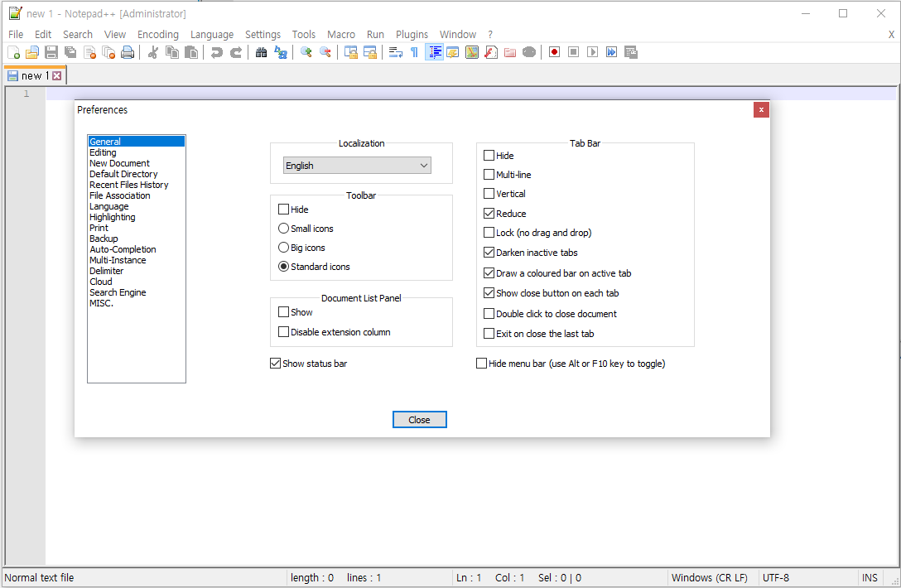Close the new 1 tab using its X
901x588 pixels.
[x=56, y=76]
